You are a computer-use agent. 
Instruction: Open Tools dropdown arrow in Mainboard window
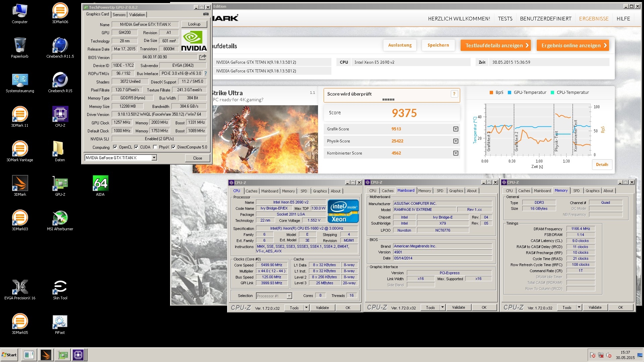click(442, 307)
